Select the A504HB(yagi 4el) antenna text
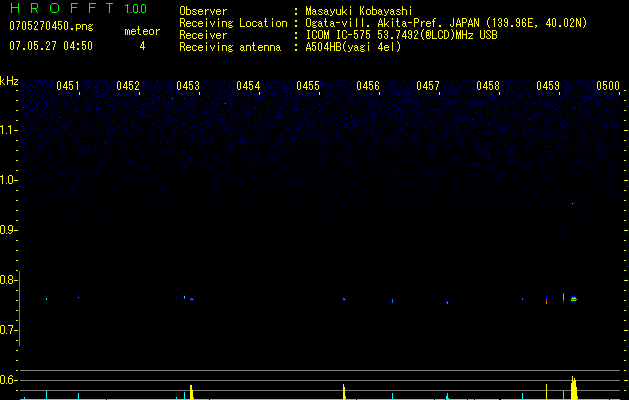Viewport: 629px width, 400px height. pyautogui.click(x=353, y=47)
